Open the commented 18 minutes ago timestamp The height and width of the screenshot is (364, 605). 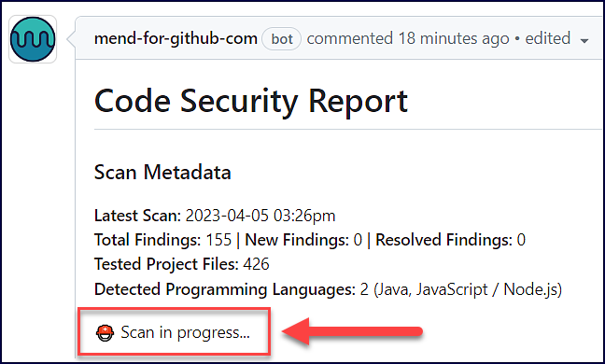point(408,38)
